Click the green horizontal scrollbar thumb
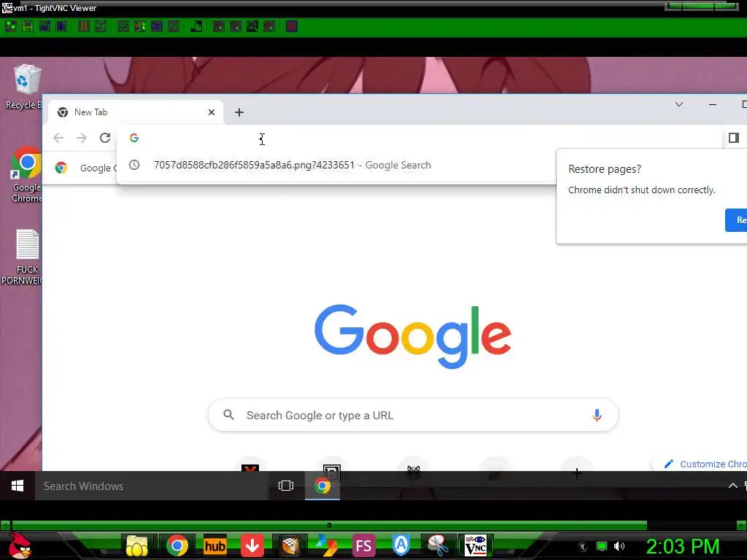The width and height of the screenshot is (747, 560). pyautogui.click(x=329, y=525)
